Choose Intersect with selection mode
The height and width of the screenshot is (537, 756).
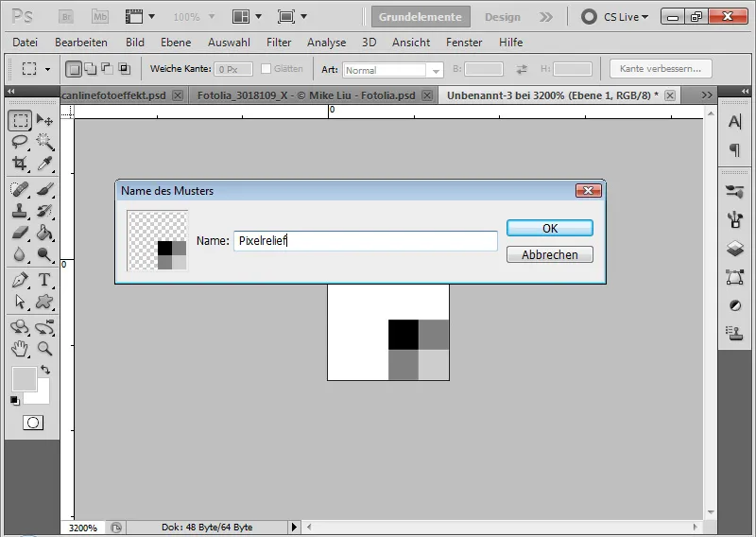(x=125, y=69)
